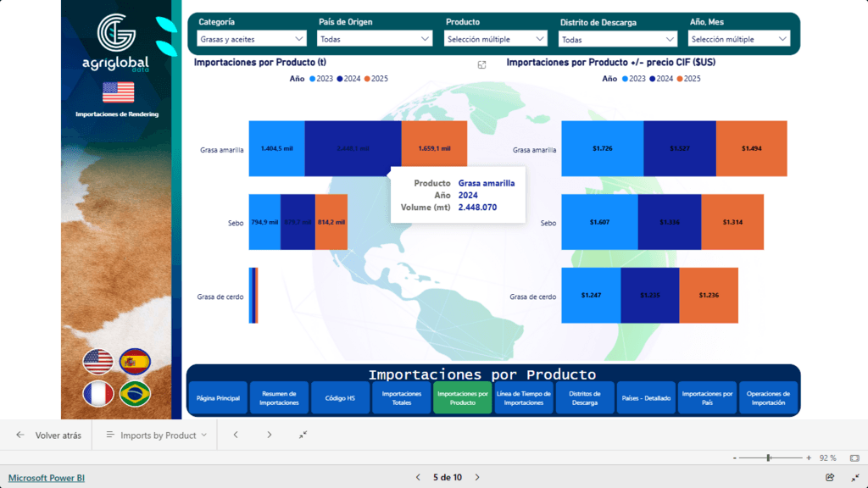
Task: Click Sebo 2025 orange bar segment
Action: [331, 222]
